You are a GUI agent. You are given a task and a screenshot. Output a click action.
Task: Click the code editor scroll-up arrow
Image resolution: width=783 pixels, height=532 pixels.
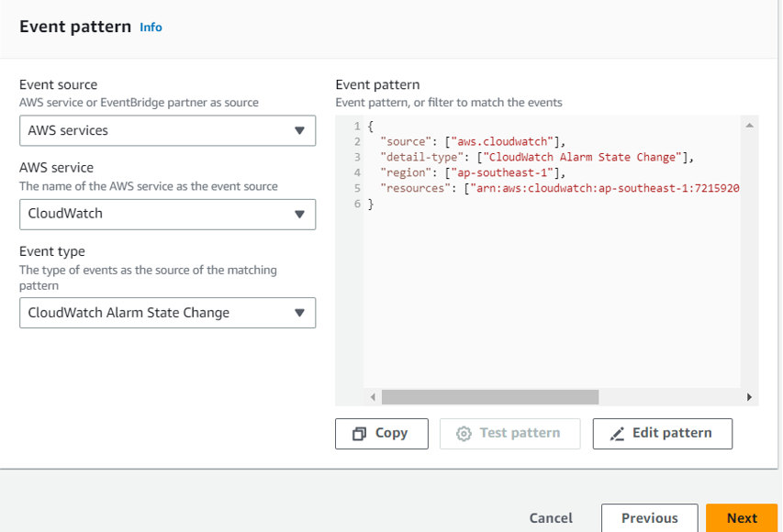[x=749, y=126]
